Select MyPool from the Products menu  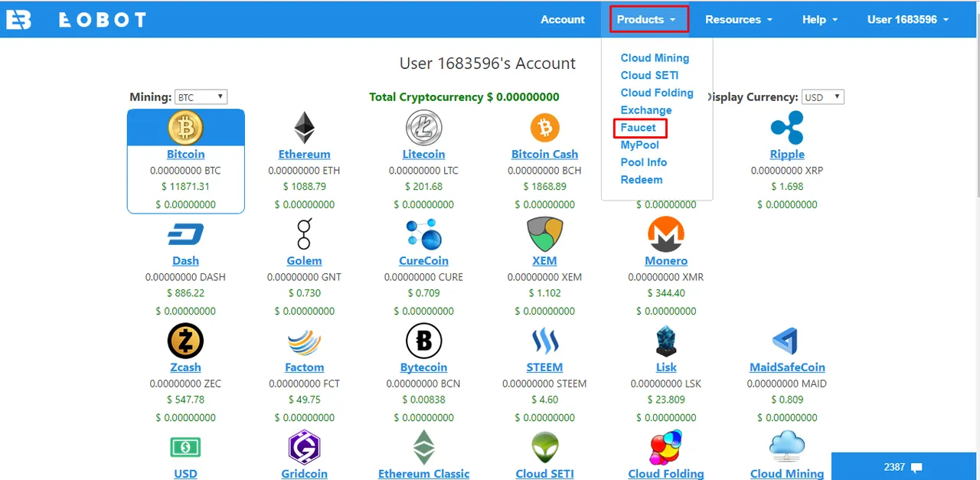coord(640,145)
